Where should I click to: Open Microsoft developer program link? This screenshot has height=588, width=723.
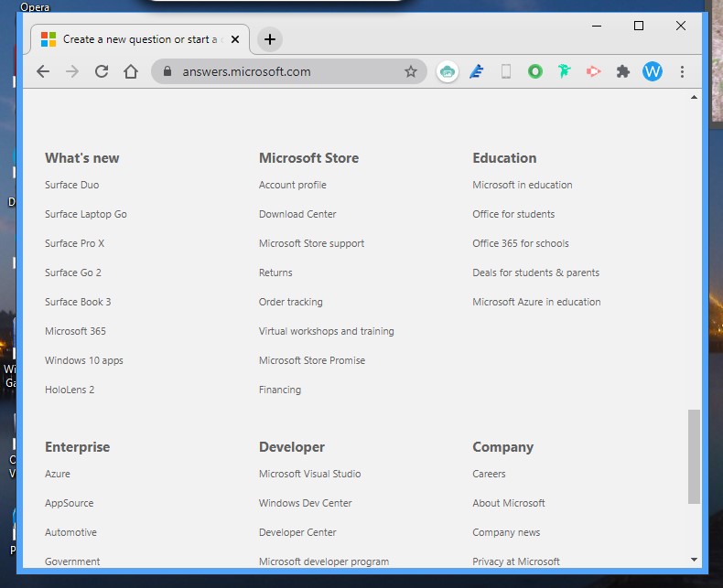tap(324, 561)
